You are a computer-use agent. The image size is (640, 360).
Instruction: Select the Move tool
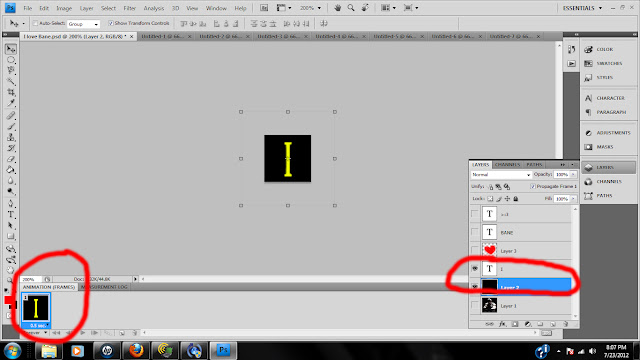pyautogui.click(x=11, y=49)
